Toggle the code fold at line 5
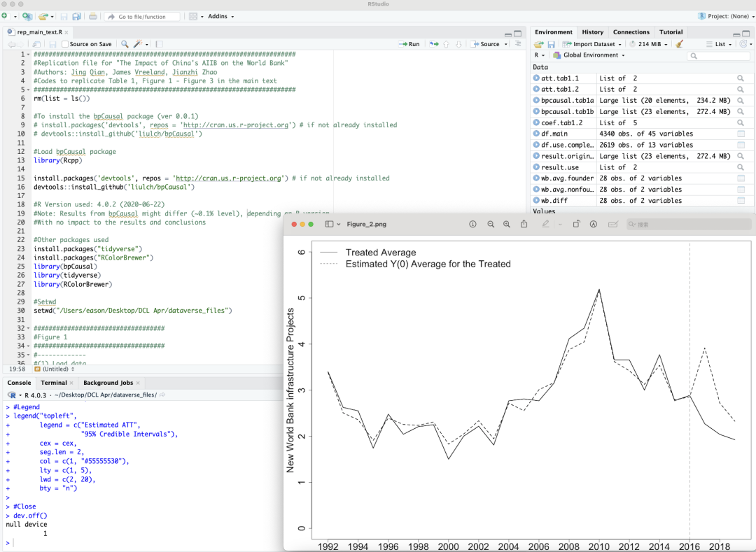The width and height of the screenshot is (756, 552). point(28,90)
